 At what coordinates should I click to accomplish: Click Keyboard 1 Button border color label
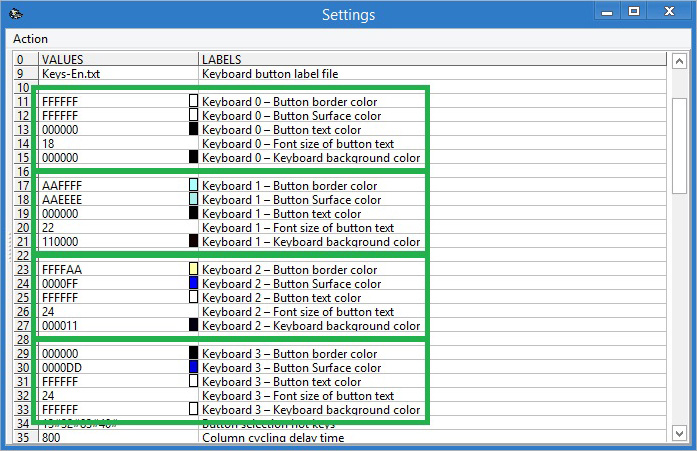pos(289,186)
